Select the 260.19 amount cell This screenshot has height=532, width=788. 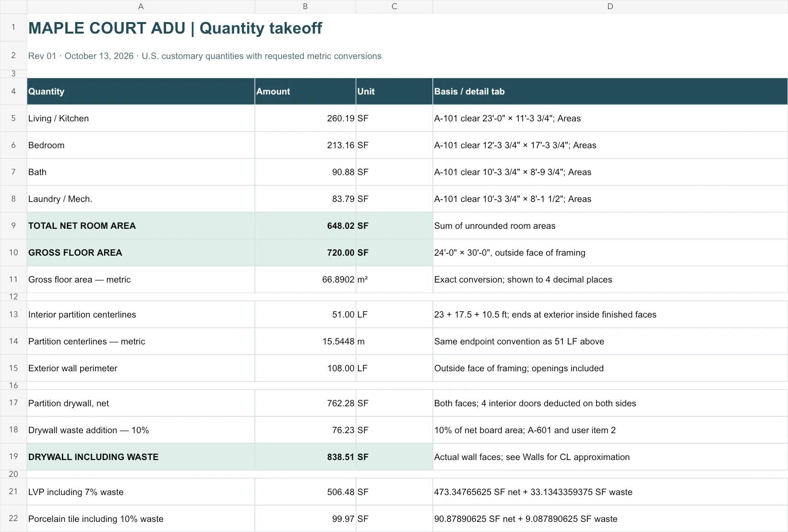tap(305, 118)
